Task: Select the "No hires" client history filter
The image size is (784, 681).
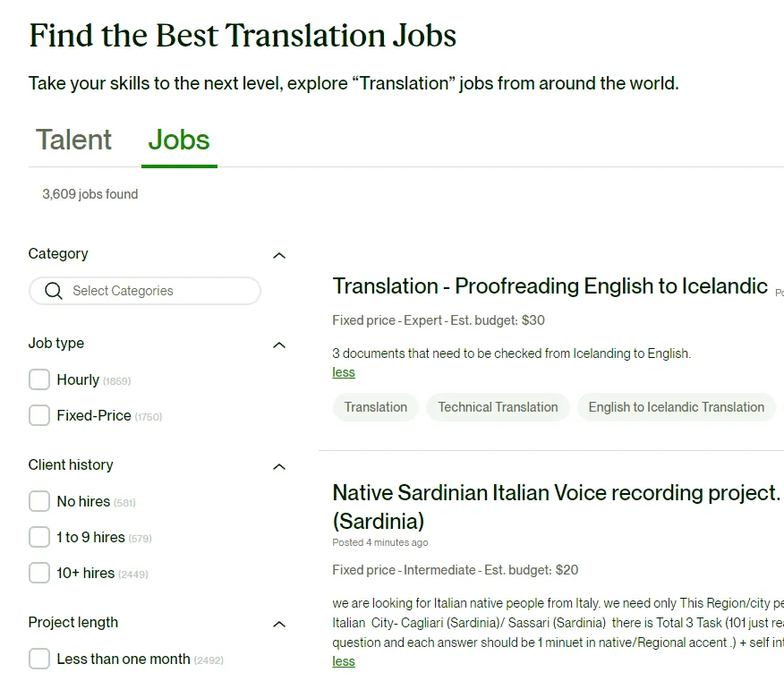Action: click(39, 501)
